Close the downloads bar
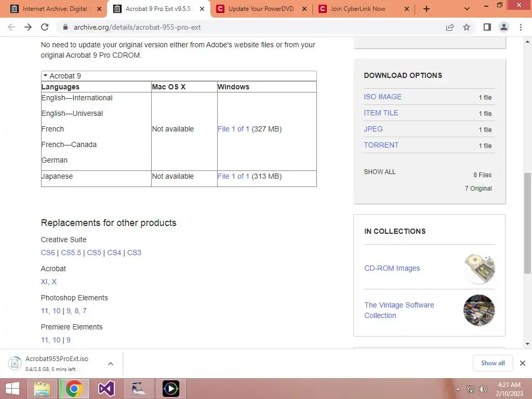Screen dimensions: 532x399 point(523,363)
